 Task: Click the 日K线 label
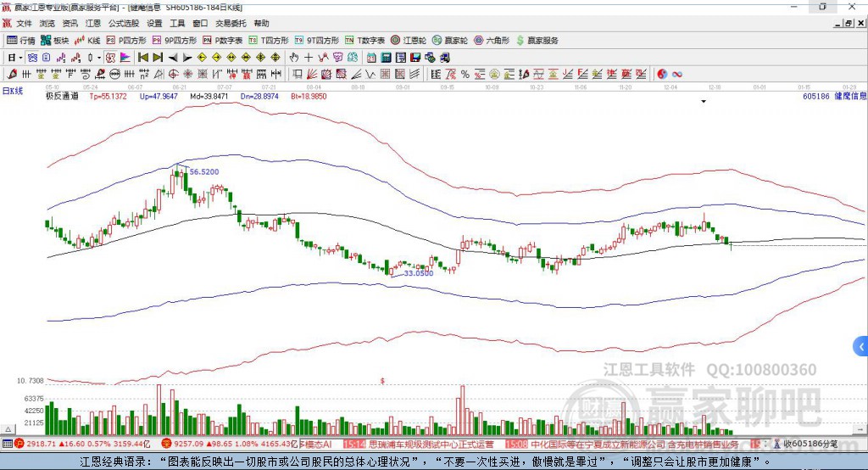(x=12, y=91)
